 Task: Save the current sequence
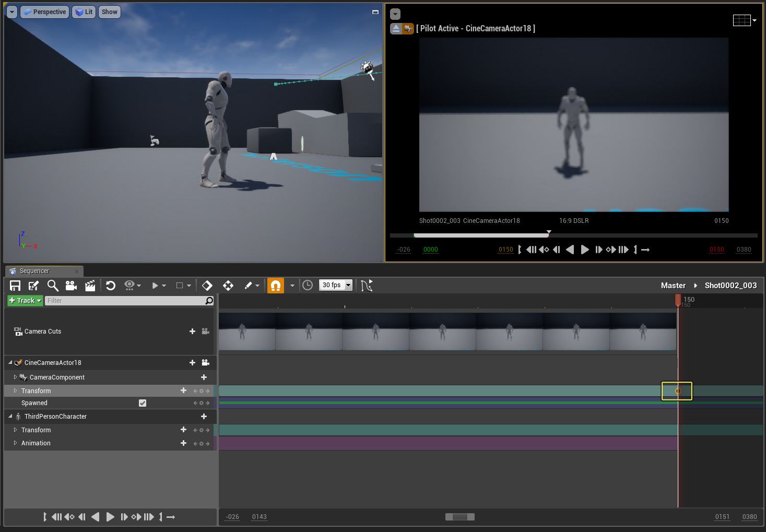pos(15,286)
